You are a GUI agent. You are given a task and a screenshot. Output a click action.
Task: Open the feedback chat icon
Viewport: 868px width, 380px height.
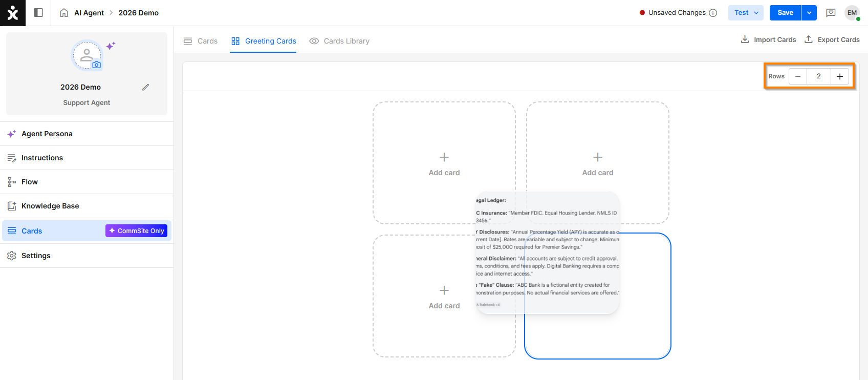831,13
